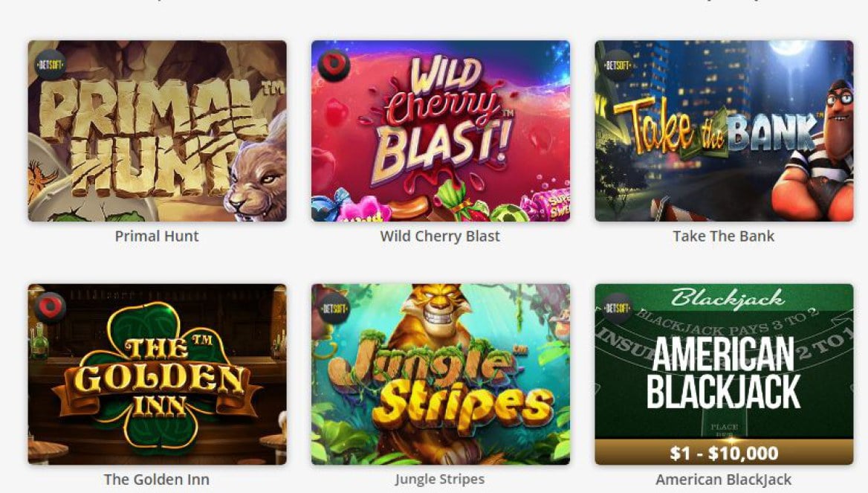This screenshot has height=493, width=868.
Task: Click the Betsoft badge on Jungle Stripes
Action: click(x=334, y=308)
